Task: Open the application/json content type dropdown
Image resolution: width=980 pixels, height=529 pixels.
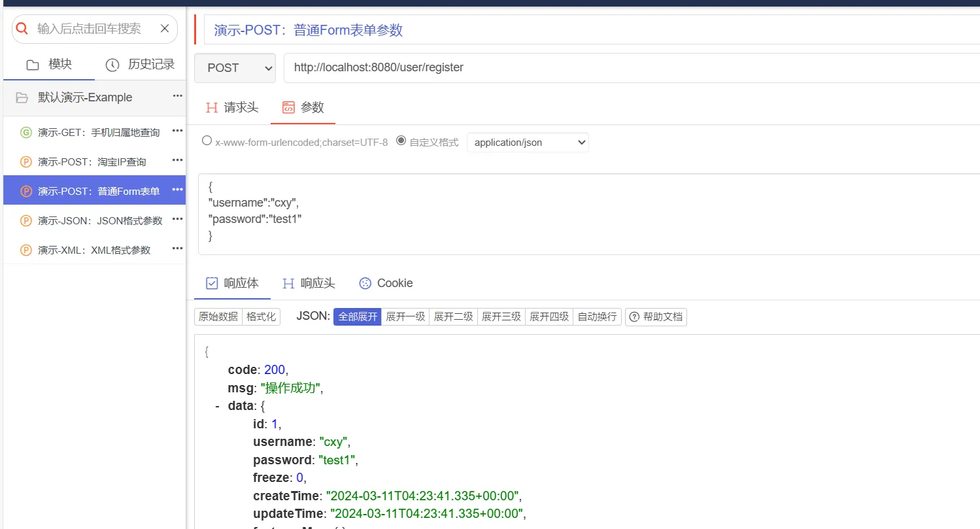Action: 528,143
